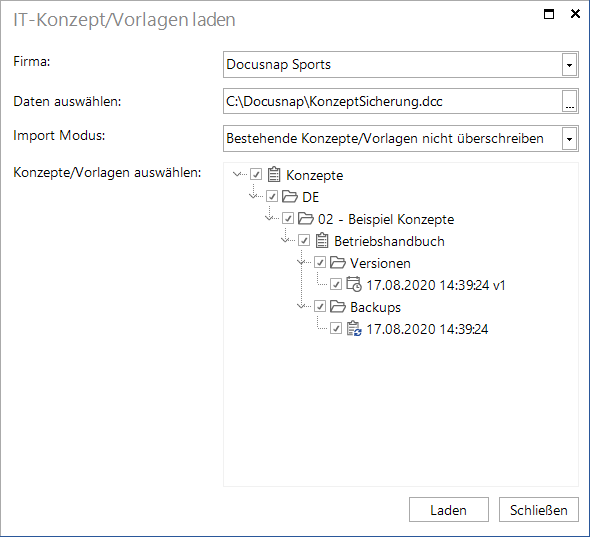Screen dimensions: 590x537
Task: Toggle the Betriebshandbuch checkbox
Action: pyautogui.click(x=304, y=240)
